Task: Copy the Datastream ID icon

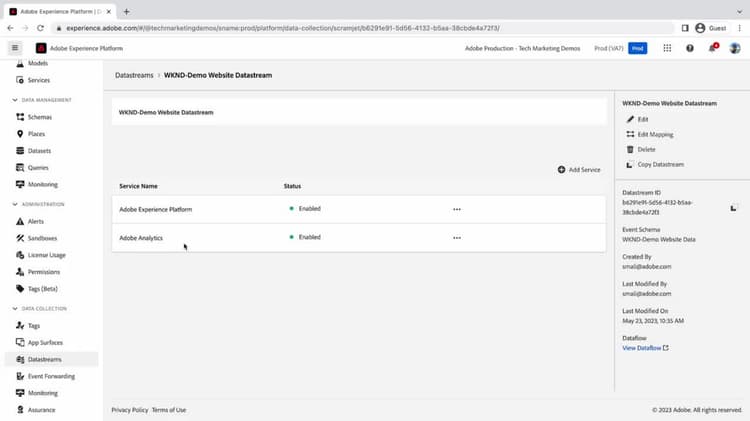Action: [733, 208]
